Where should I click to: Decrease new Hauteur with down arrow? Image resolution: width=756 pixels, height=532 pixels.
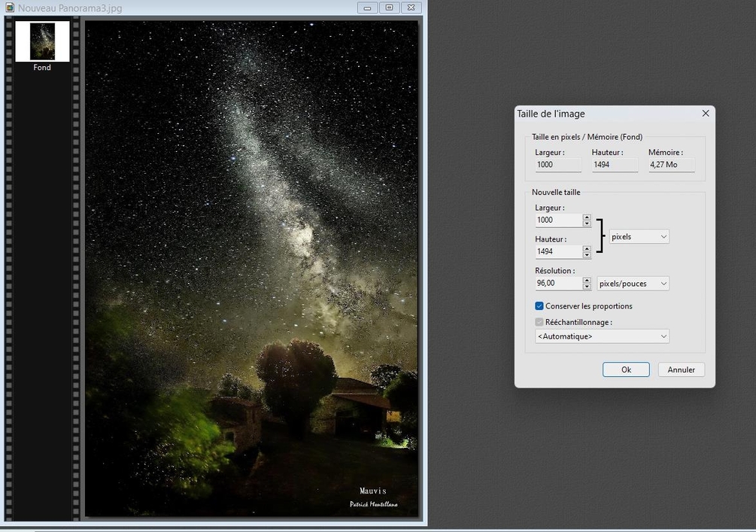587,254
